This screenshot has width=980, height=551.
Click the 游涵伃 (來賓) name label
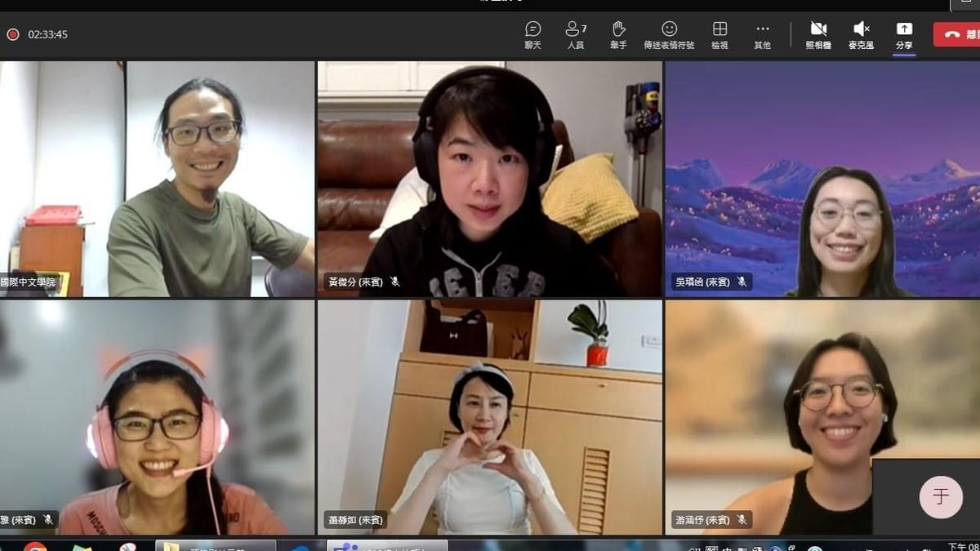tap(703, 520)
